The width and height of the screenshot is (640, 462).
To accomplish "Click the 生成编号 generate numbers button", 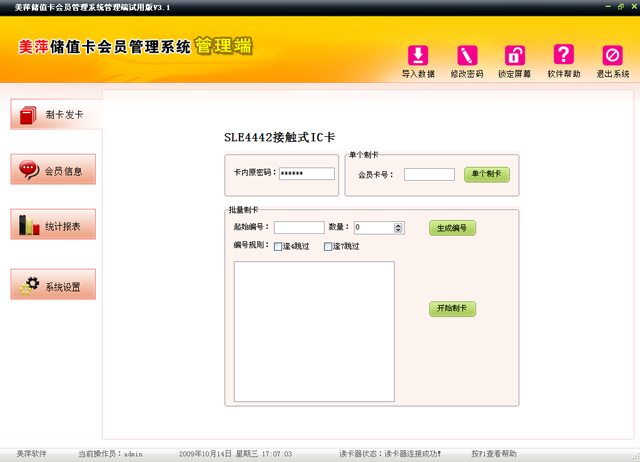I will pos(452,228).
